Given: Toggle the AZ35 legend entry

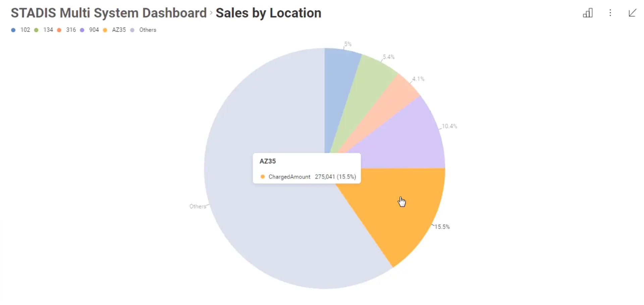Looking at the screenshot, I should pyautogui.click(x=114, y=30).
